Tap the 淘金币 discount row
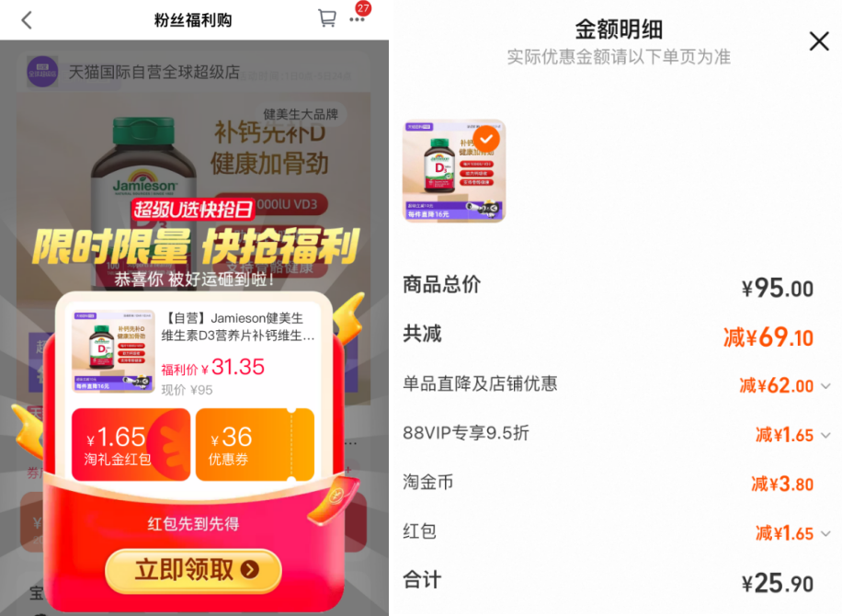 [609, 484]
